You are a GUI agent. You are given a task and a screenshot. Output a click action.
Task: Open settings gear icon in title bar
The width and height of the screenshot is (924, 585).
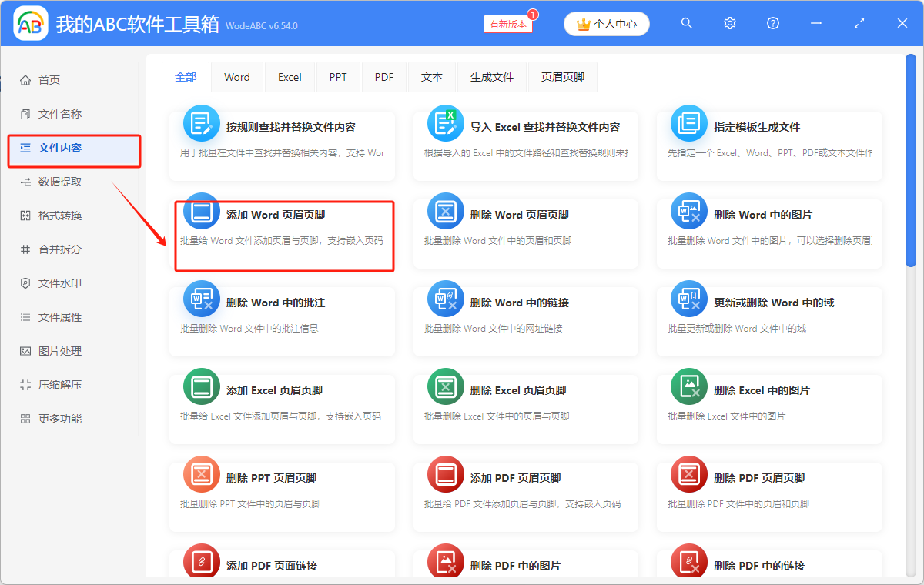pyautogui.click(x=730, y=24)
